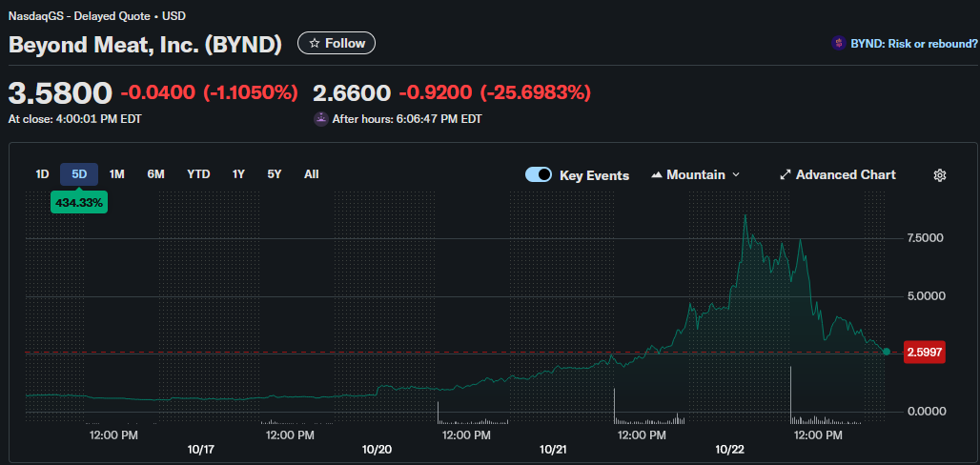Click the red 2.5997 price label
Image resolution: width=980 pixels, height=465 pixels.
coord(924,352)
